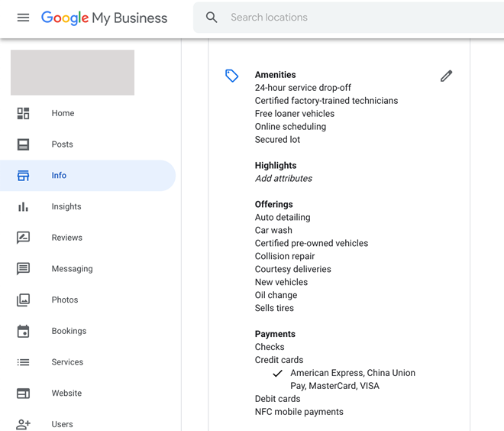Click the Photos gallery icon
The height and width of the screenshot is (431, 504).
[x=23, y=300]
